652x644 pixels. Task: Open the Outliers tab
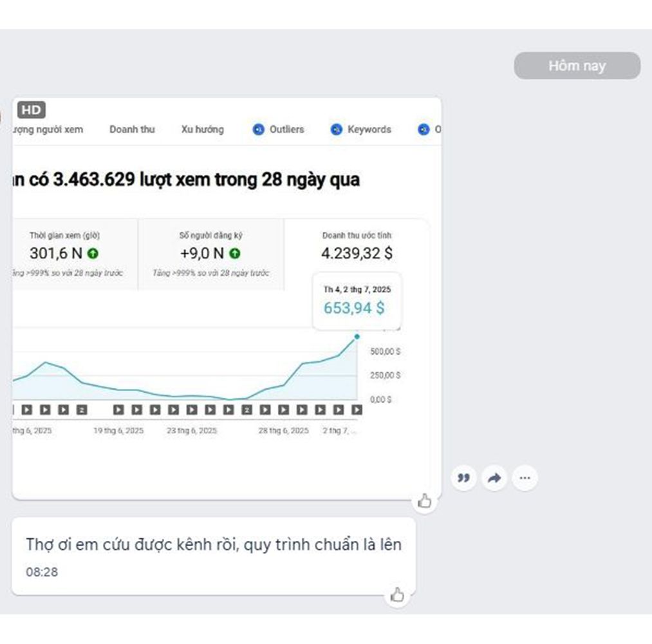(x=286, y=129)
